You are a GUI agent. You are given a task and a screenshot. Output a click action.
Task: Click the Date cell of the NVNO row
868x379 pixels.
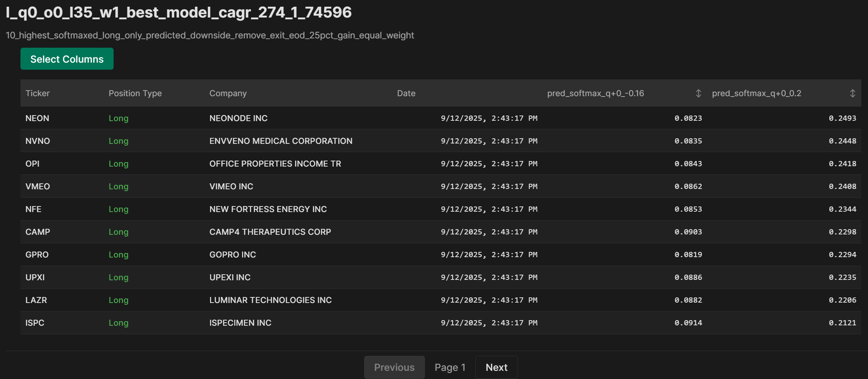[489, 141]
